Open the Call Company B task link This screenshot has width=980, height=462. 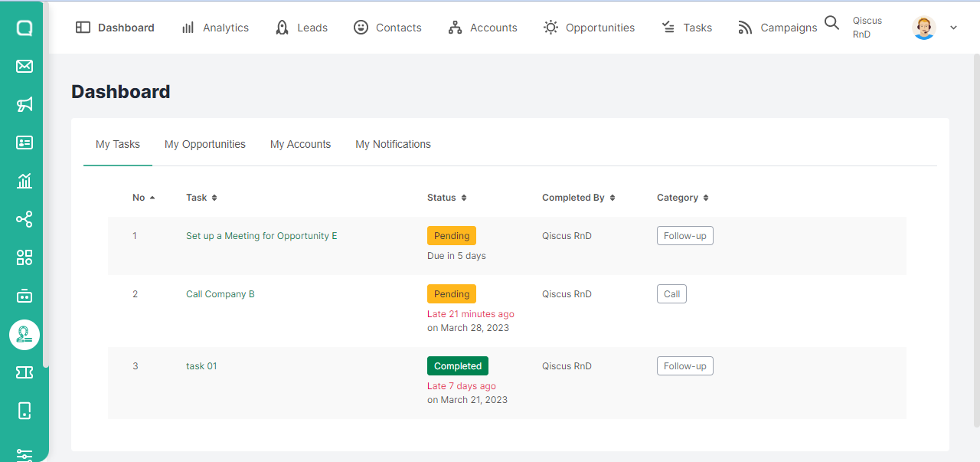(x=220, y=293)
